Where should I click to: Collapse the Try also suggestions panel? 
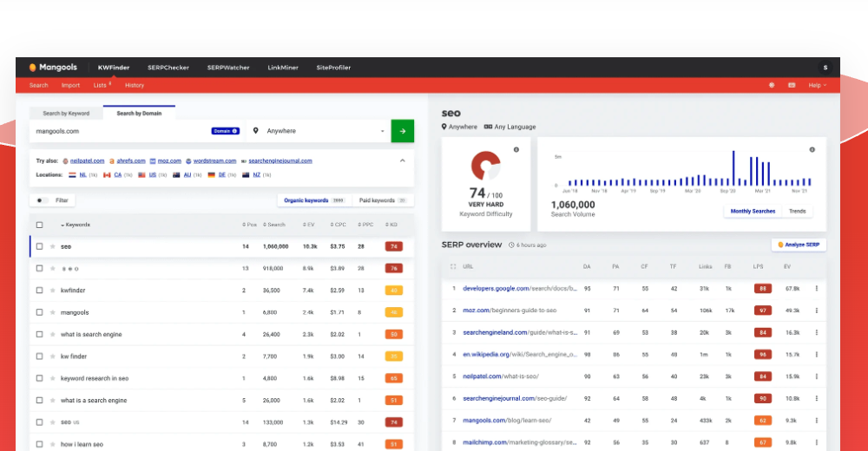point(403,160)
